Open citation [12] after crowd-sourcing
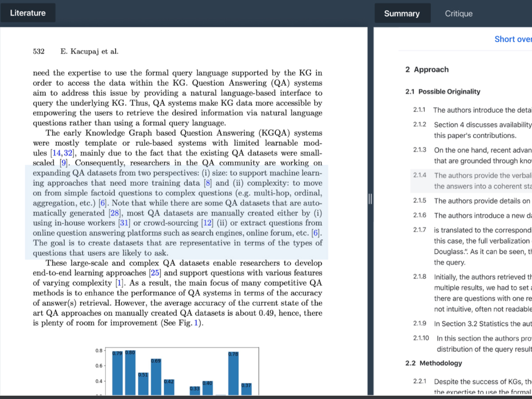The image size is (532, 399). (206, 223)
